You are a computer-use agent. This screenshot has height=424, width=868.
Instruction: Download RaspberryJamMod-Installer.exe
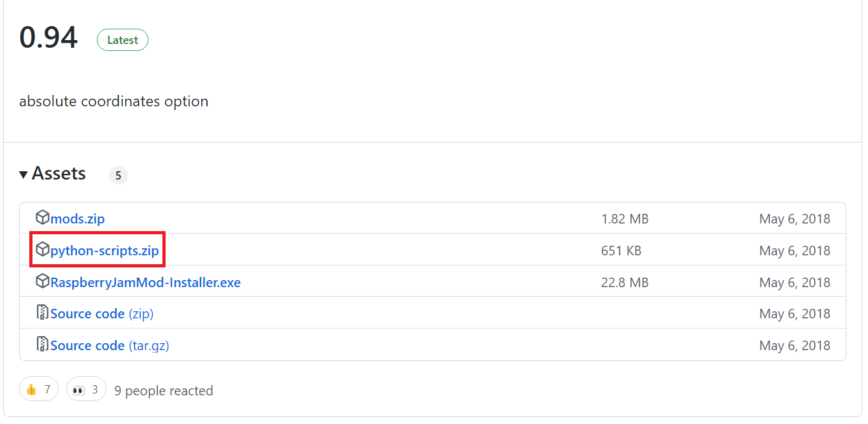(x=145, y=282)
